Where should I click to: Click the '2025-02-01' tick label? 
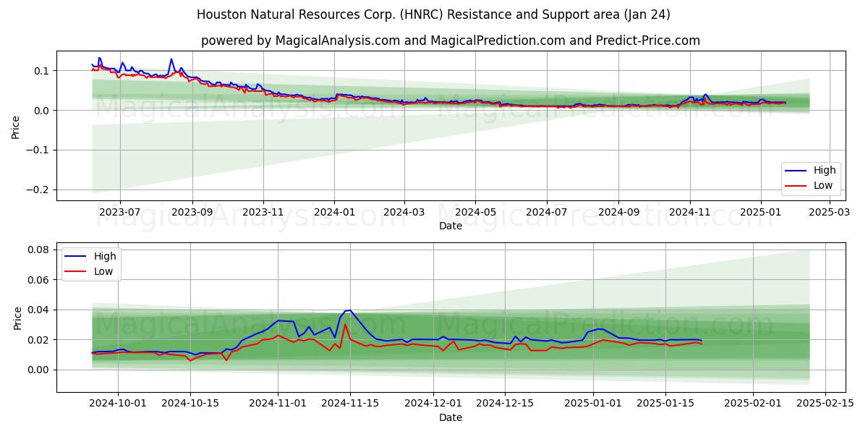753,404
